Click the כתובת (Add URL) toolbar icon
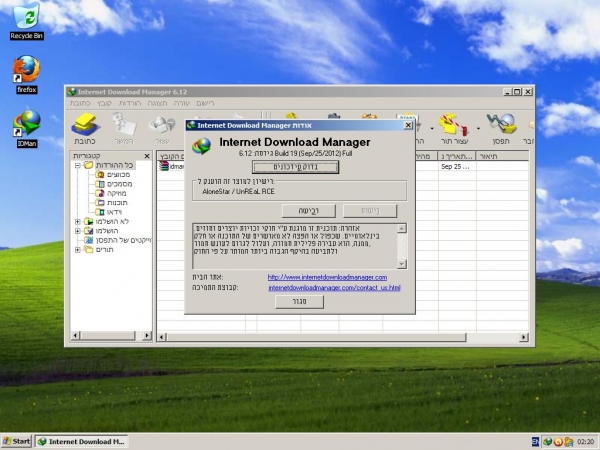 pos(86,127)
